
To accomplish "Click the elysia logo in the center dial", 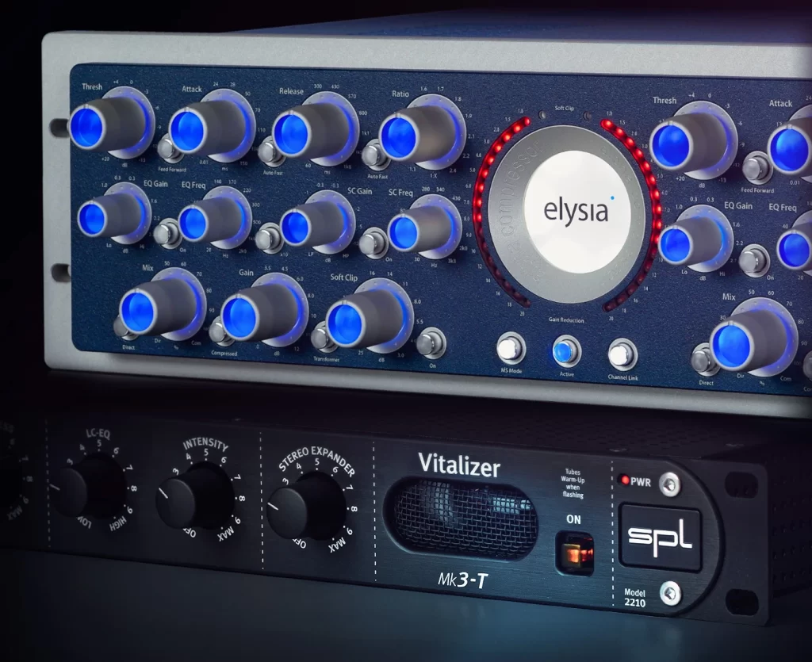I will [565, 212].
